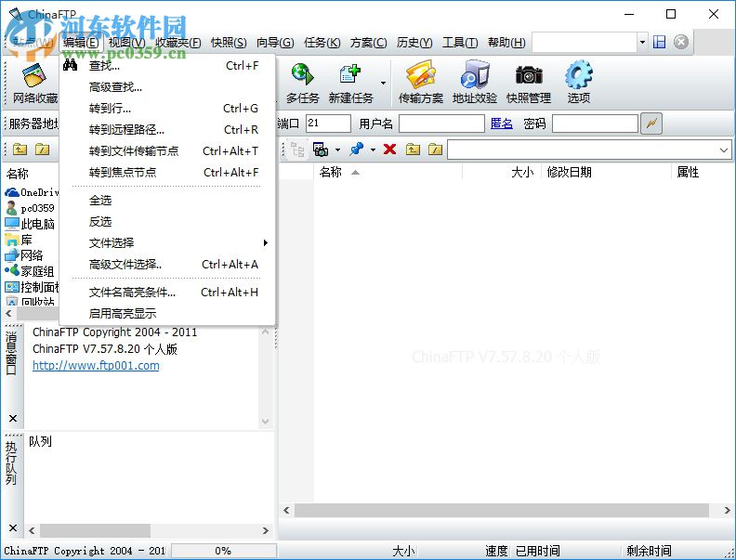The image size is (736, 560).
Task: Close the 执行队列 panel with its X
Action: tap(13, 528)
